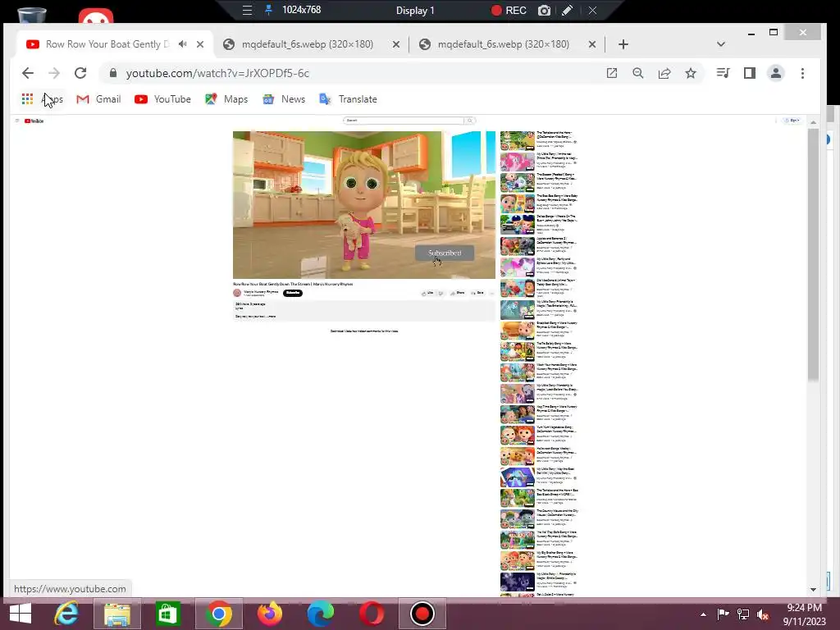
Task: Close the recorder toolbar
Action: [x=592, y=10]
